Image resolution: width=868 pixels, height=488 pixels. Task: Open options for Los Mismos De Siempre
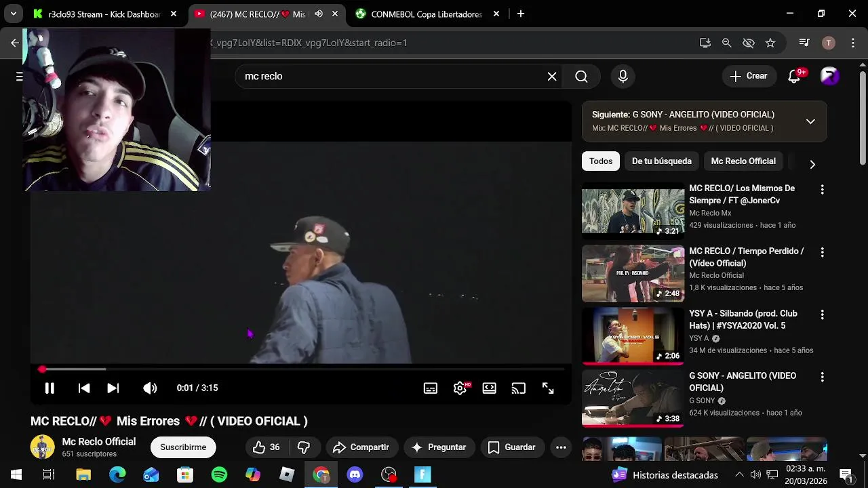(822, 190)
